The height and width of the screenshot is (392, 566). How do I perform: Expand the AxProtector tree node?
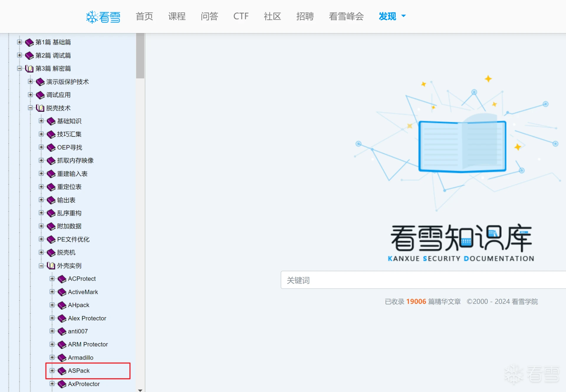tap(52, 383)
